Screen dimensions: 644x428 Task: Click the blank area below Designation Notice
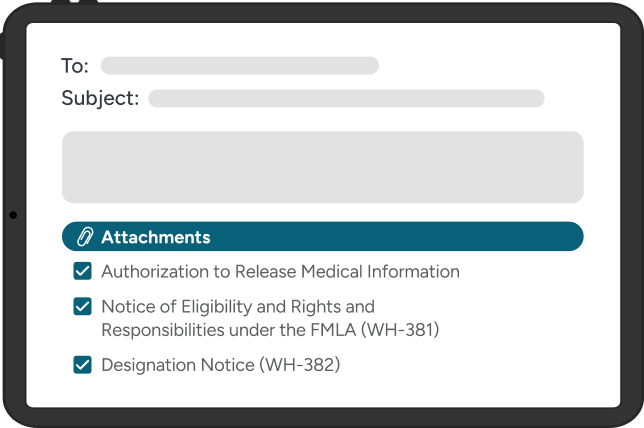322,392
